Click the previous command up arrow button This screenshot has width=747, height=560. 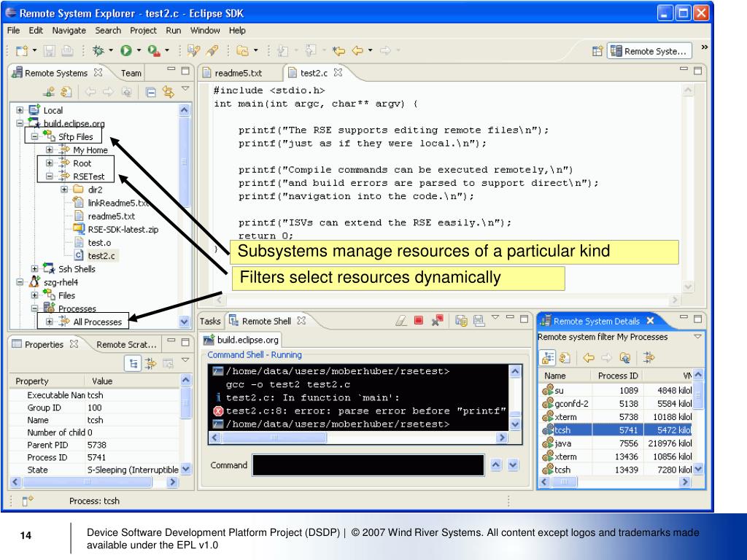pos(496,465)
